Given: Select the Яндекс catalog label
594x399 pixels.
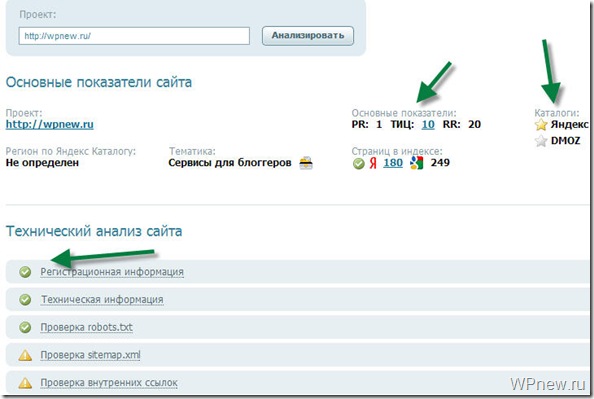Looking at the screenshot, I should pos(569,125).
